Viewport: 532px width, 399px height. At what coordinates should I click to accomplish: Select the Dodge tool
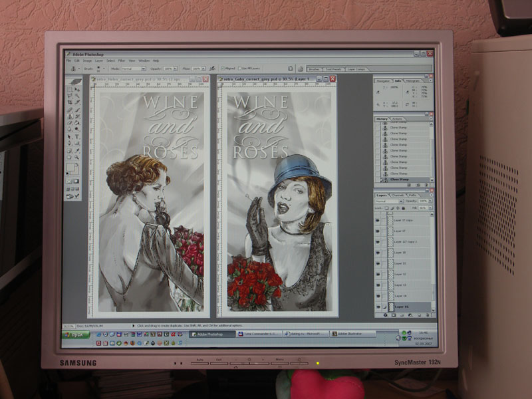77,129
